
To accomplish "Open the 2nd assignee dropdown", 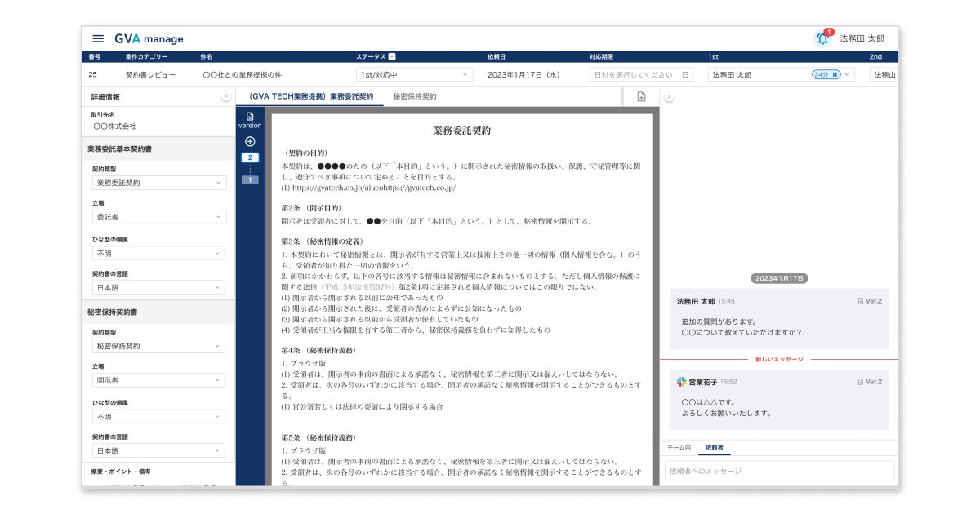I will click(884, 74).
